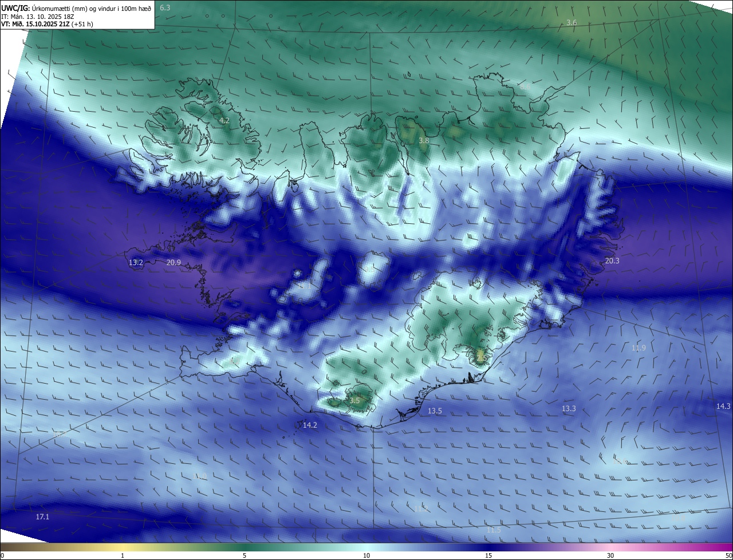This screenshot has width=733, height=560.
Task: Click the 13.2 value label on the map
Action: 136,262
